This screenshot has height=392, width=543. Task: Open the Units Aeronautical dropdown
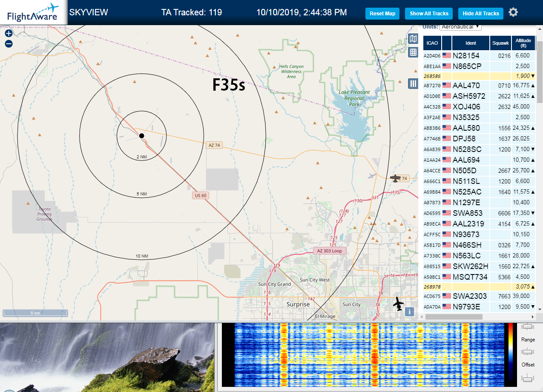[460, 27]
